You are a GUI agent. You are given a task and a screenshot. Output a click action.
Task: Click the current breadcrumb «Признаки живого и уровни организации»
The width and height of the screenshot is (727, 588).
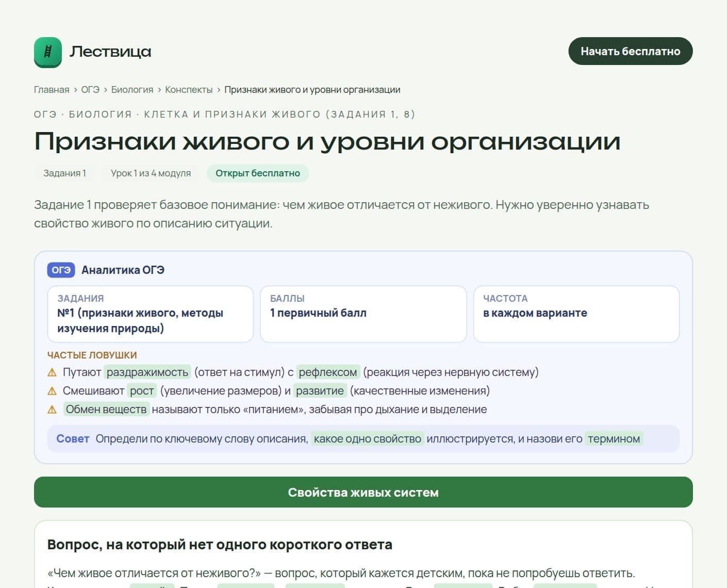[312, 90]
